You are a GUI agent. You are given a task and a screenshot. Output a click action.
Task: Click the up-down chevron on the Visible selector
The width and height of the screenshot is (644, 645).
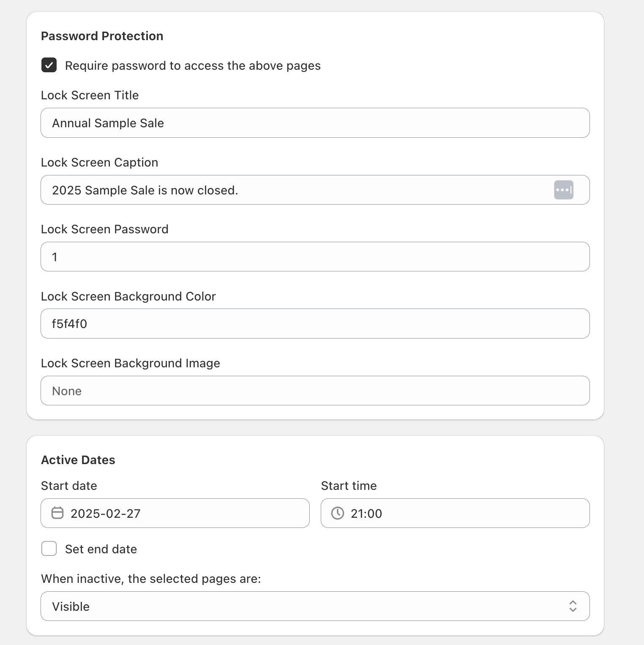pyautogui.click(x=573, y=606)
